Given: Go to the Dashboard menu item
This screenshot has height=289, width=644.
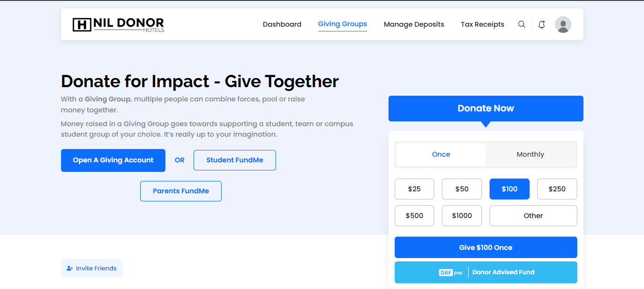Looking at the screenshot, I should (282, 24).
